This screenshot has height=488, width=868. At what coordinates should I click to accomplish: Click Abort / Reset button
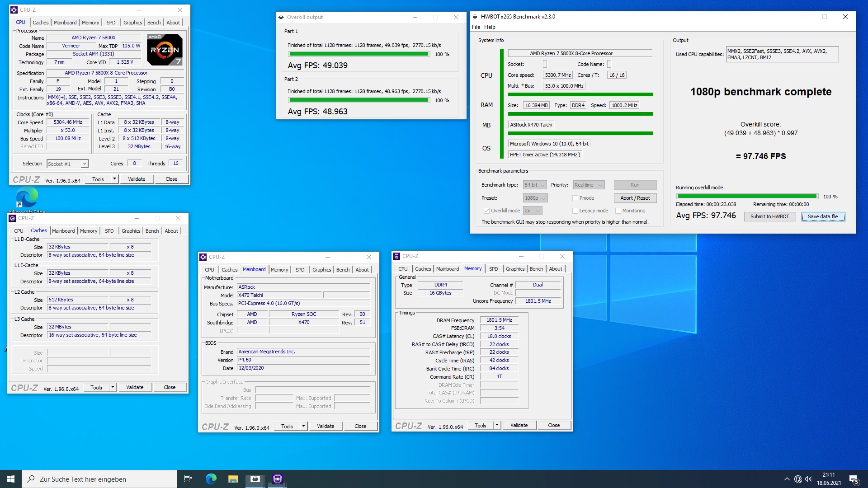coord(635,198)
